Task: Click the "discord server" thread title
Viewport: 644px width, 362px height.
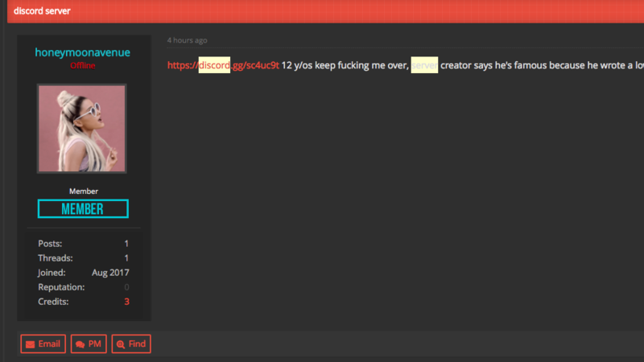Action: 42,11
